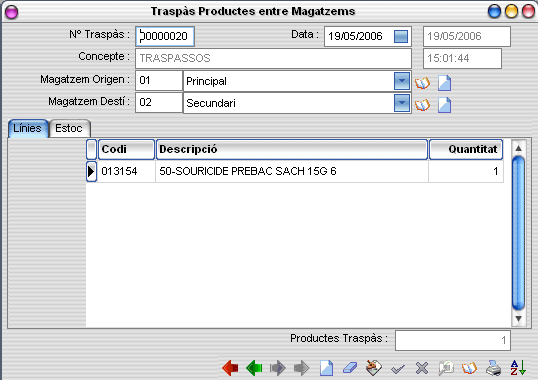Viewport: 538px width, 380px height.
Task: Sort records with the A-Z icon
Action: [x=518, y=368]
